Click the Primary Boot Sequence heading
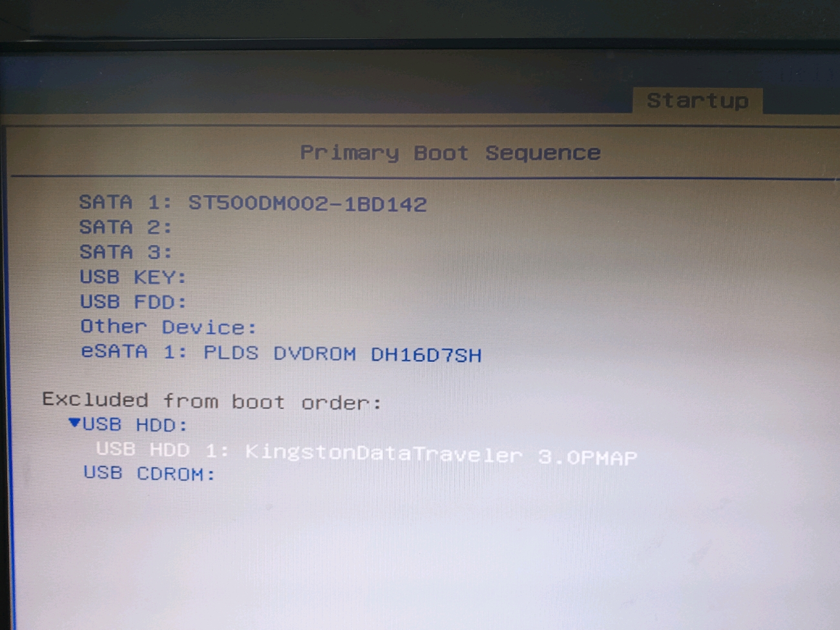Screen dimensions: 840x630 click(x=450, y=153)
